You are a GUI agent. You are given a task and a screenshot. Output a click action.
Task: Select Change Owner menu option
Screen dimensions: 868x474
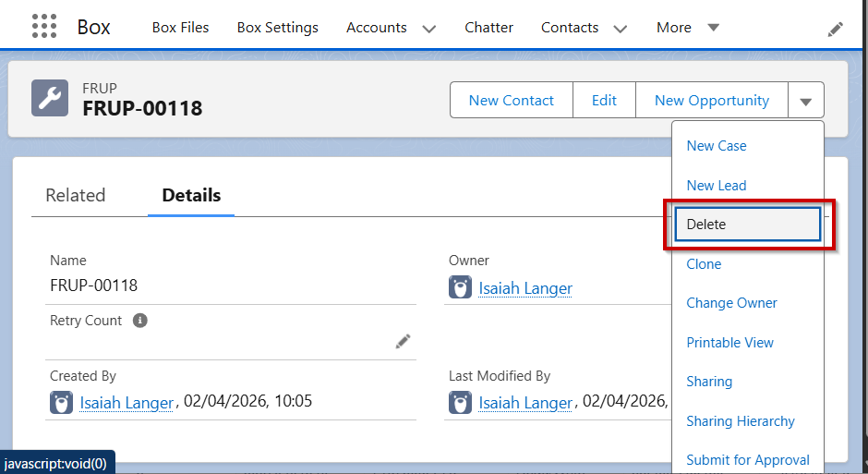[731, 303]
